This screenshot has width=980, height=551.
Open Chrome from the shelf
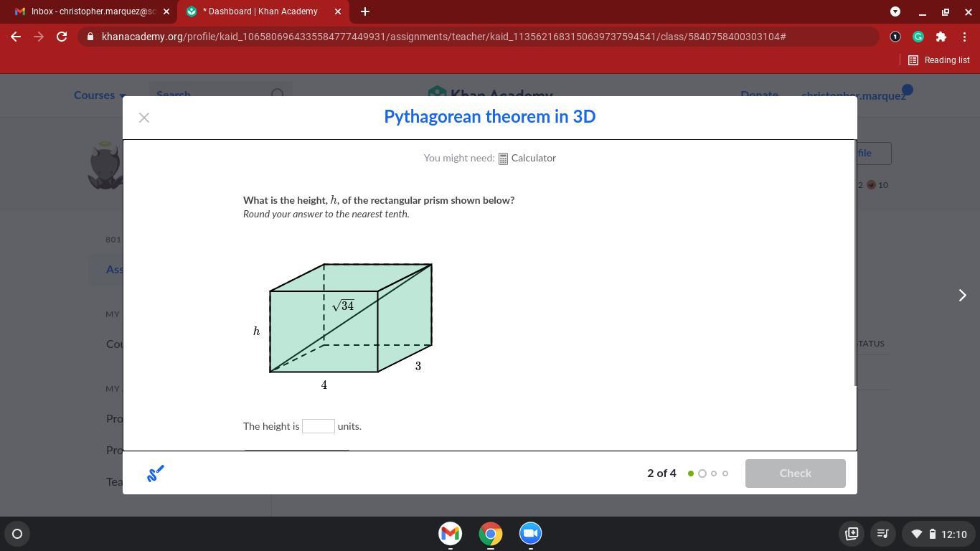coord(491,534)
